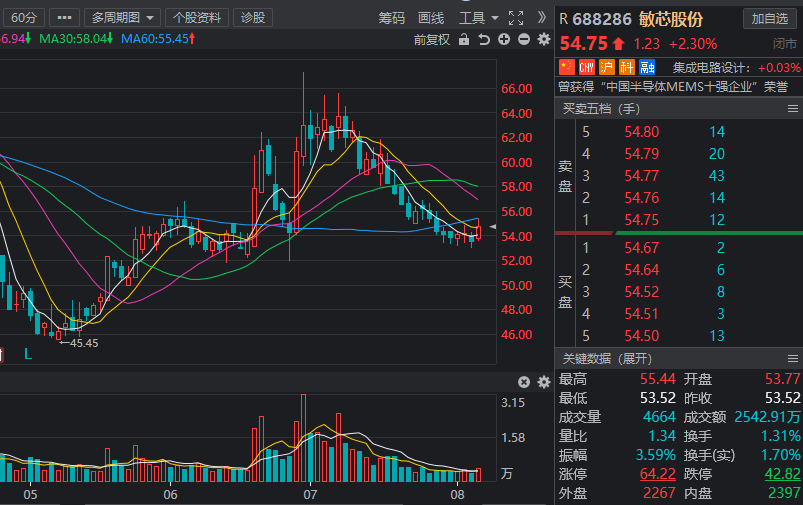This screenshot has width=803, height=505.
Task: Click the 画线 drawing menu item
Action: (431, 18)
